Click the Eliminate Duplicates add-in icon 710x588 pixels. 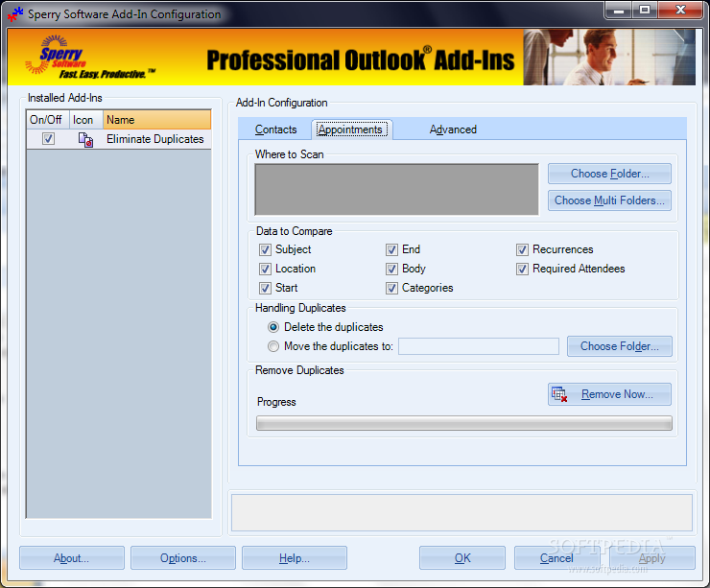tap(85, 139)
